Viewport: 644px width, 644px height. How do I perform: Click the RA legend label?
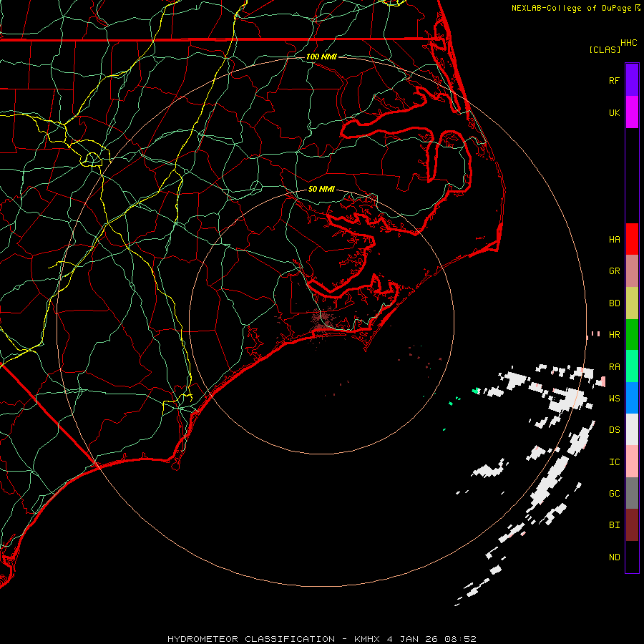[614, 367]
